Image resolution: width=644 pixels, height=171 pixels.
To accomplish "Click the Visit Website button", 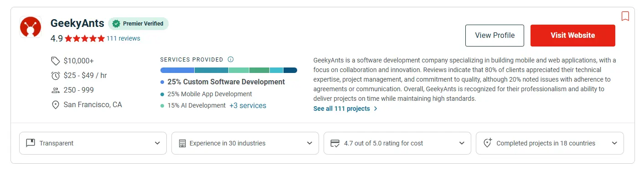I will point(573,36).
